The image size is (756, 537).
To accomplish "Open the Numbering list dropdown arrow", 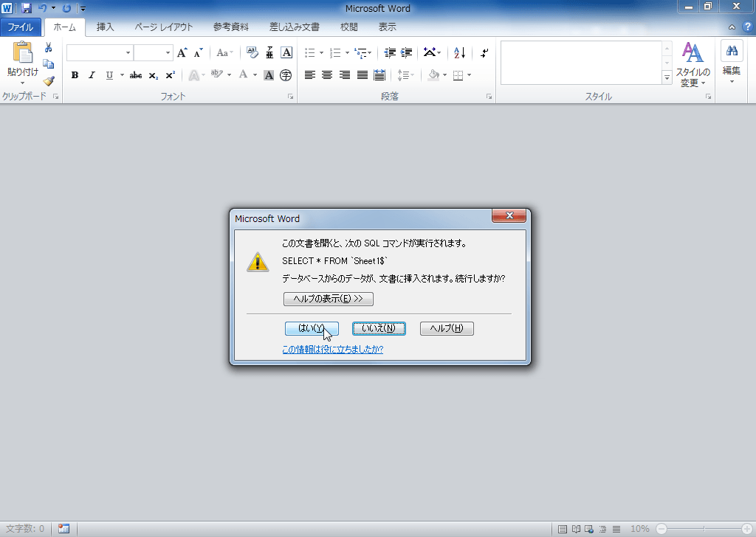I will tap(347, 52).
